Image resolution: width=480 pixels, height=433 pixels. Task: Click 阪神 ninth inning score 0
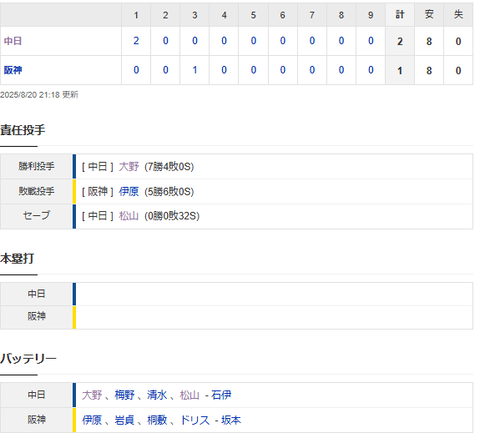(x=371, y=70)
